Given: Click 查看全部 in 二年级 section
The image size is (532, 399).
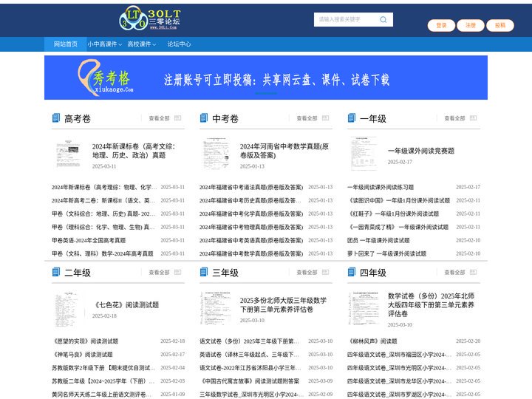Looking at the screenshot, I should coord(159,272).
